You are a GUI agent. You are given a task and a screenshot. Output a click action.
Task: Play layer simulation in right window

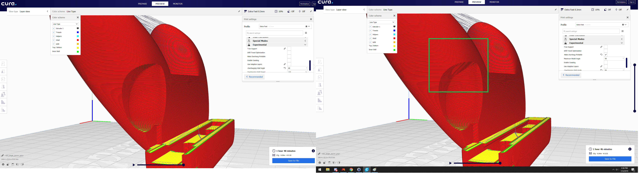(x=450, y=163)
